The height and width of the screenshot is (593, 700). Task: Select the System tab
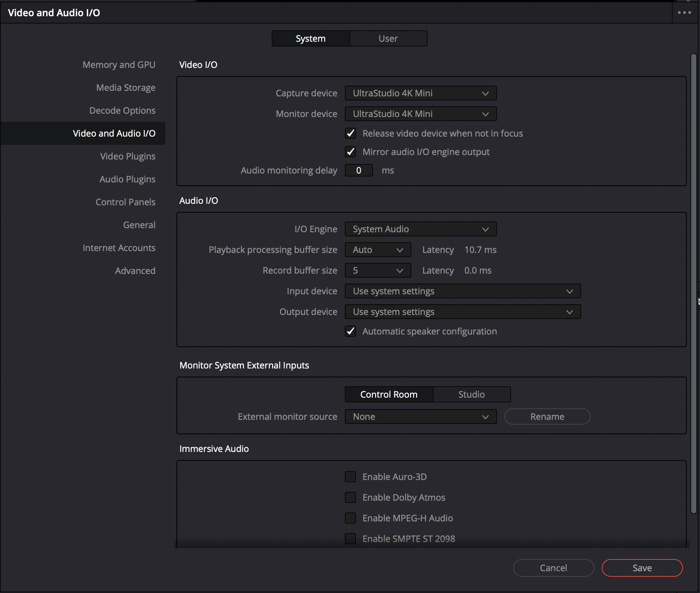[x=310, y=38]
